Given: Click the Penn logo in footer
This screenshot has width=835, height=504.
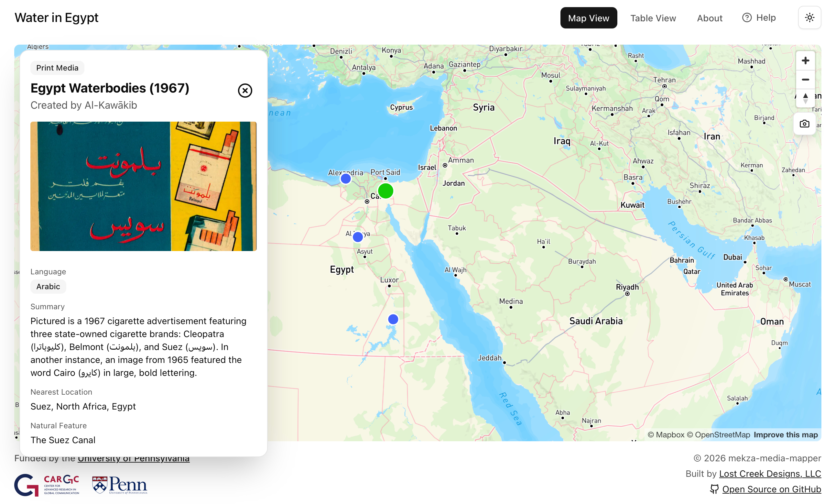Looking at the screenshot, I should [x=120, y=485].
